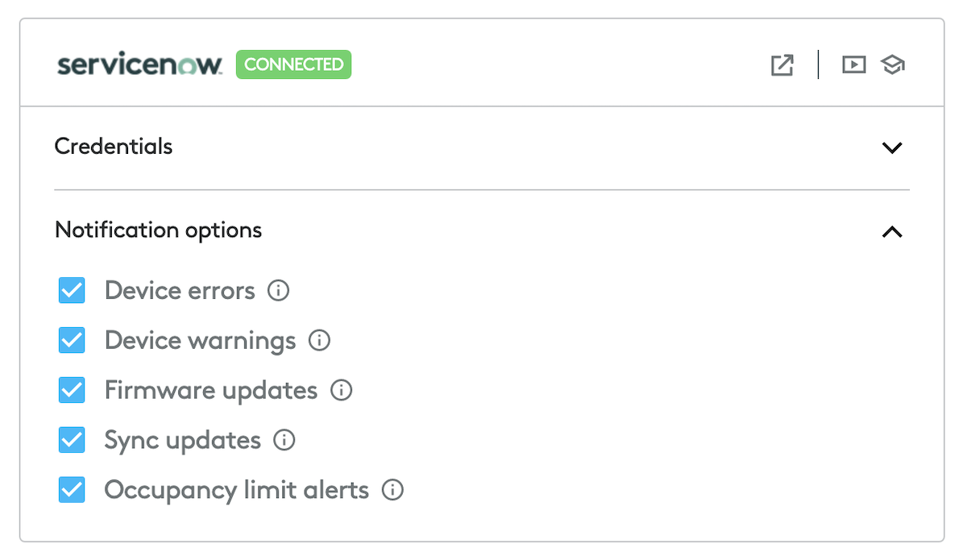Untick Occupancy limit alerts checkbox
The image size is (967, 560).
point(72,490)
